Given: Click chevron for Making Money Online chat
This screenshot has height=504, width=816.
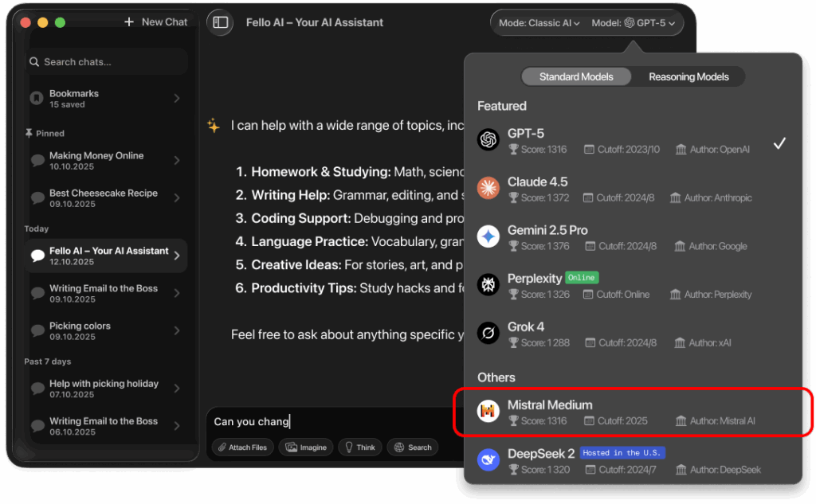Looking at the screenshot, I should [177, 160].
